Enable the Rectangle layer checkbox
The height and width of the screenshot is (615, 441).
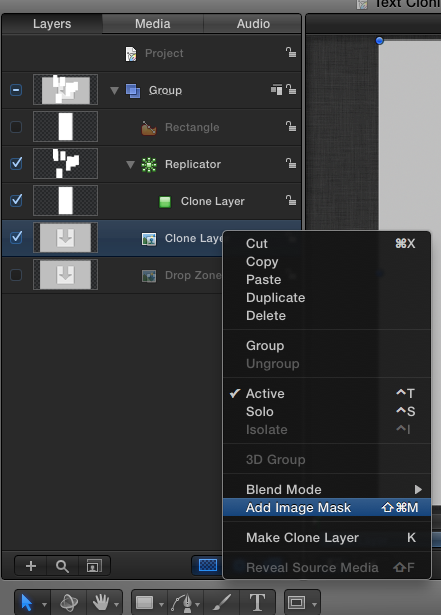pyautogui.click(x=16, y=127)
